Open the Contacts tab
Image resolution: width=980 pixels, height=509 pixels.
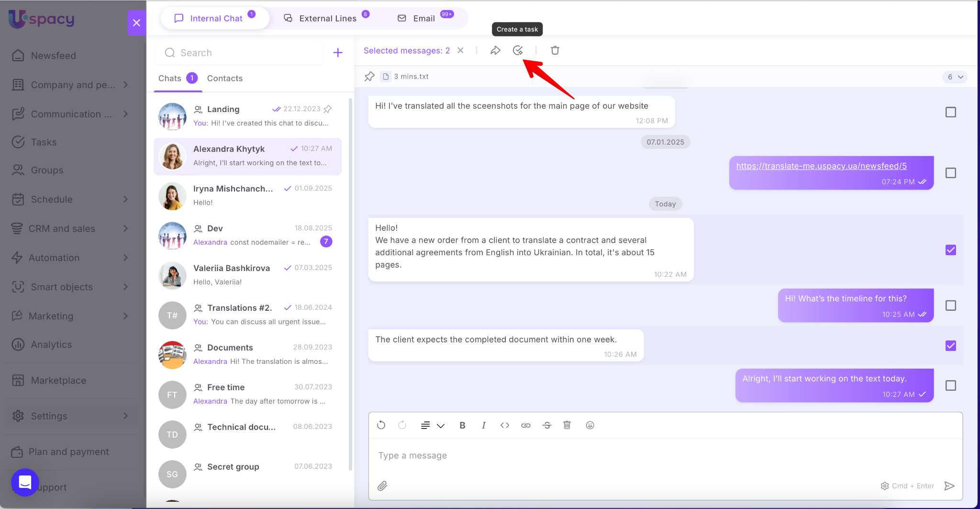[224, 78]
